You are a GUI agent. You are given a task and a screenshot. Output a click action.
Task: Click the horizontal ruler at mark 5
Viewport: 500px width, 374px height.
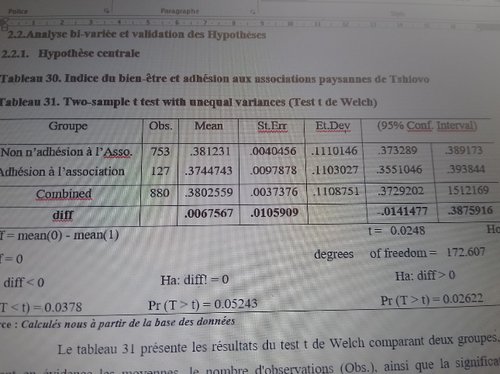[148, 23]
